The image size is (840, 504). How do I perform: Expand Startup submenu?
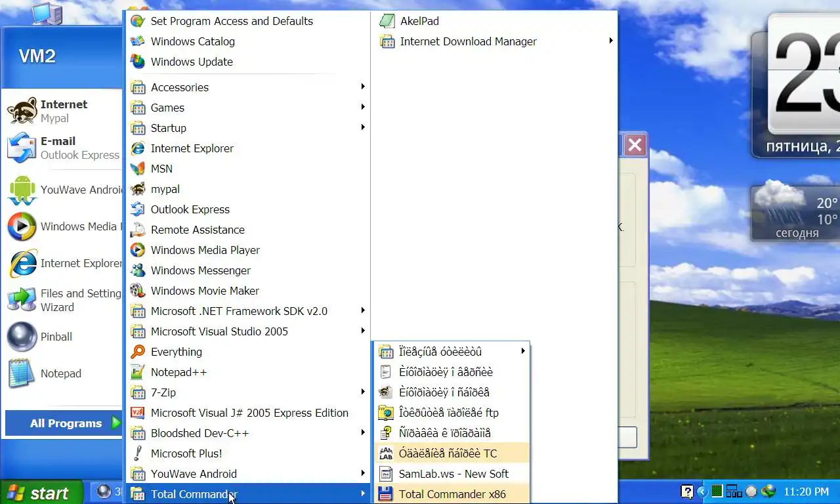click(x=248, y=128)
